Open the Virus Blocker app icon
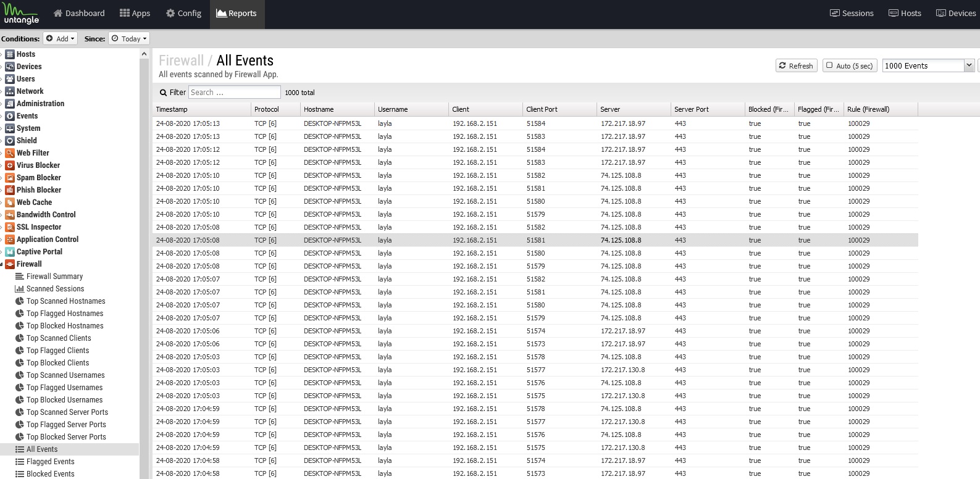 tap(10, 165)
